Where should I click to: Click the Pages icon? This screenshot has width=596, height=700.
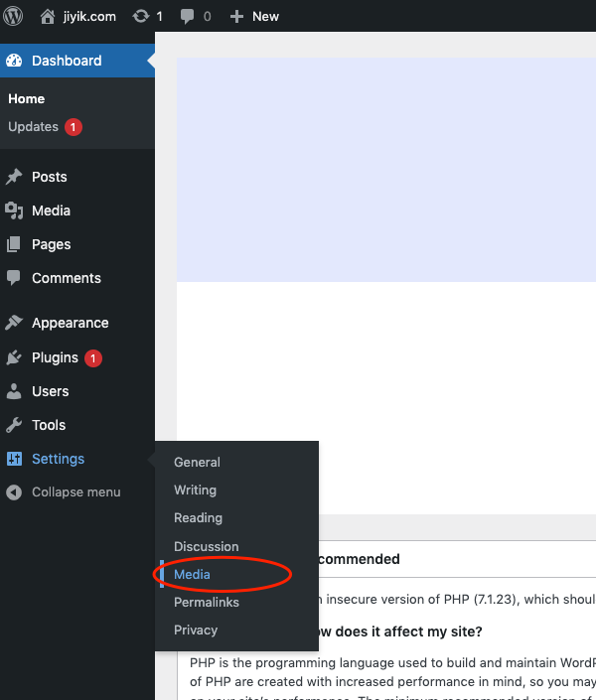14,244
